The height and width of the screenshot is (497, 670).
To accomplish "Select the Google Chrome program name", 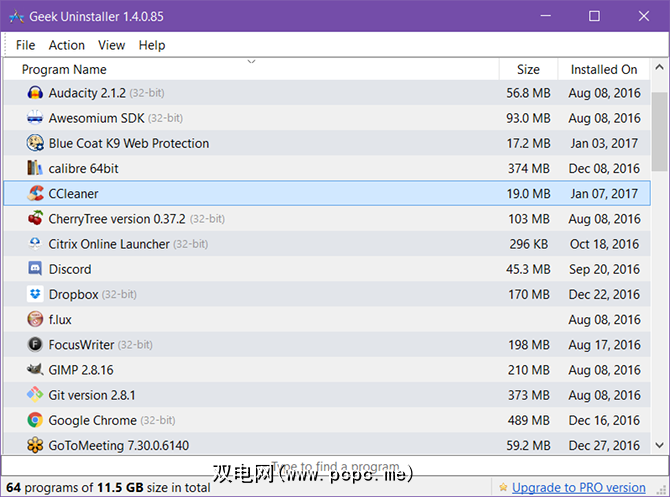I will [93, 421].
